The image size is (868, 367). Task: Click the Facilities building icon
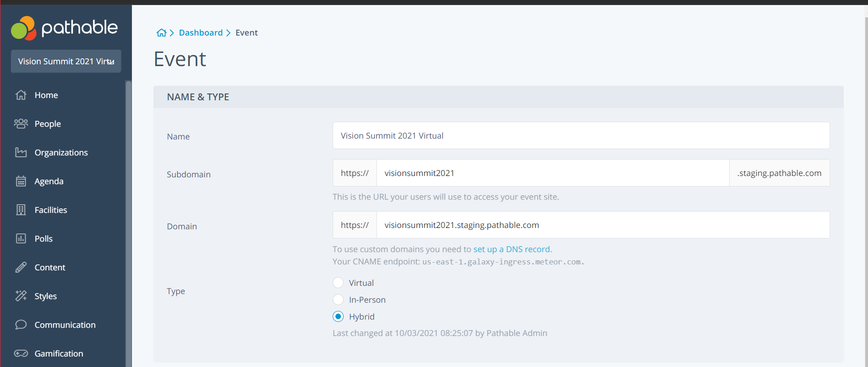(21, 210)
